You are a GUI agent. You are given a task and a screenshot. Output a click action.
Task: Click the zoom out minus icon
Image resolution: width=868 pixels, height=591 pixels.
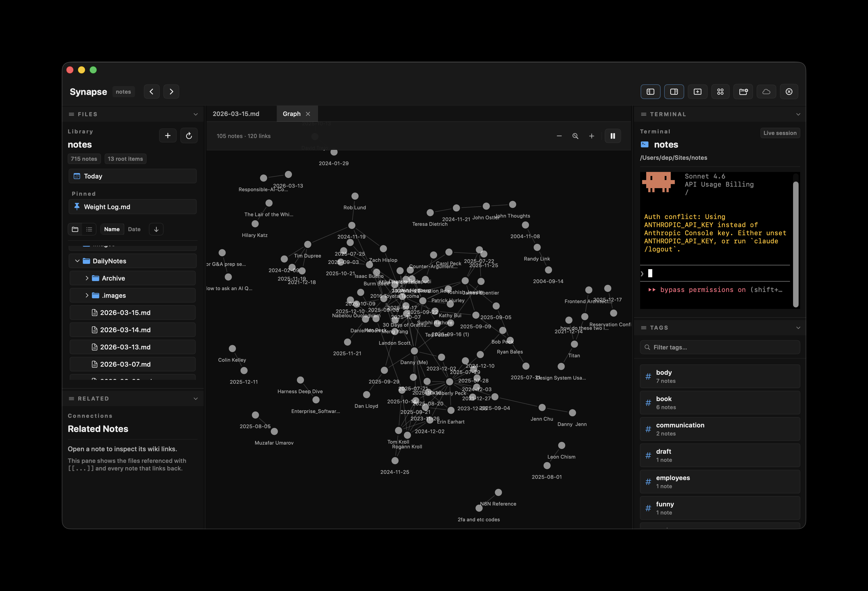click(x=559, y=136)
